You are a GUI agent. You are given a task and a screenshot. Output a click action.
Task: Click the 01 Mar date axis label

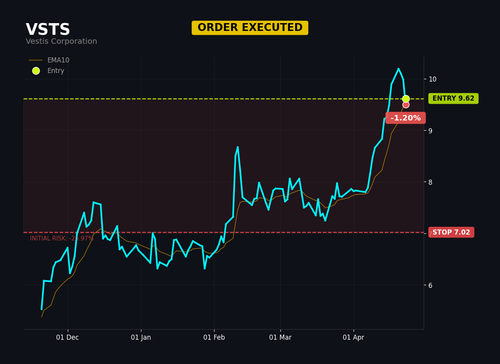[x=280, y=337]
